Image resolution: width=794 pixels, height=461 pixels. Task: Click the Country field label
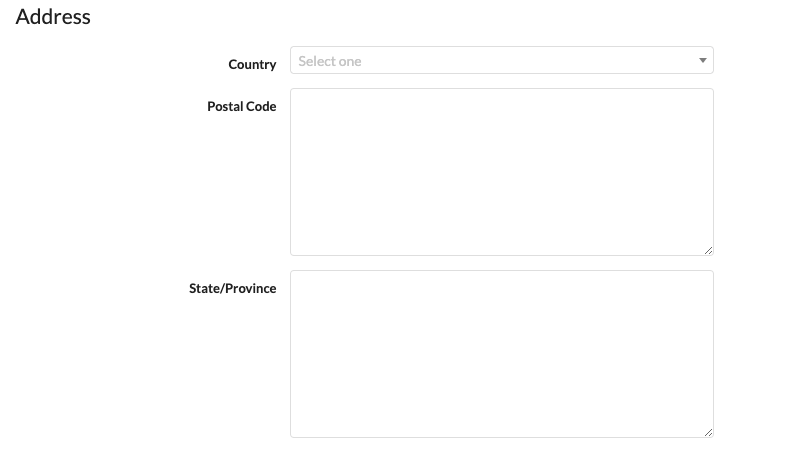(x=252, y=64)
